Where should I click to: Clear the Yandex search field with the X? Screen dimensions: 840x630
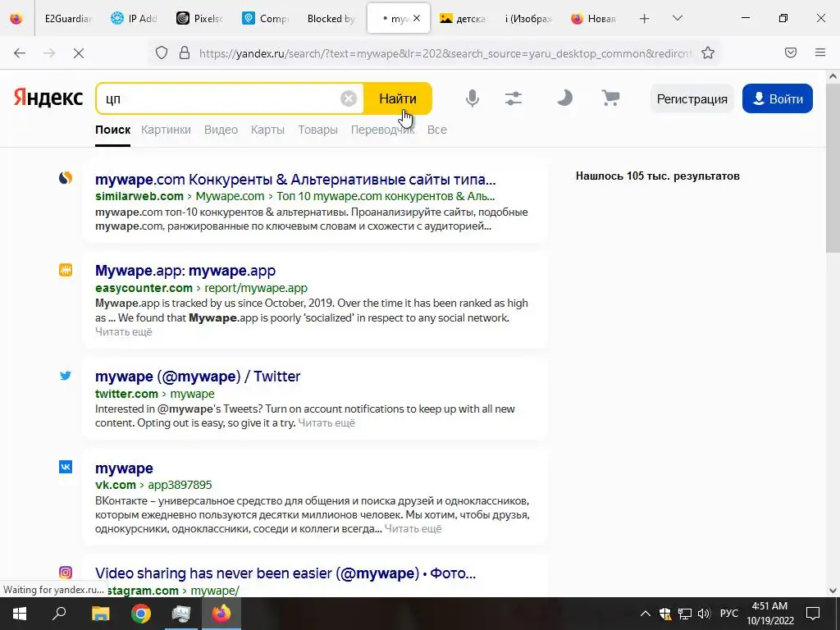349,98
